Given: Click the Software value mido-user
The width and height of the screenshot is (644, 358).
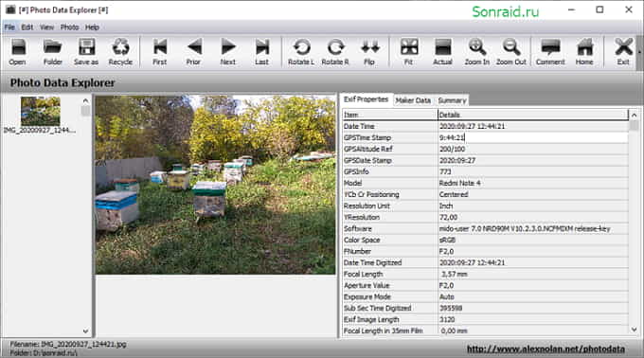Looking at the screenshot, I should pos(525,228).
